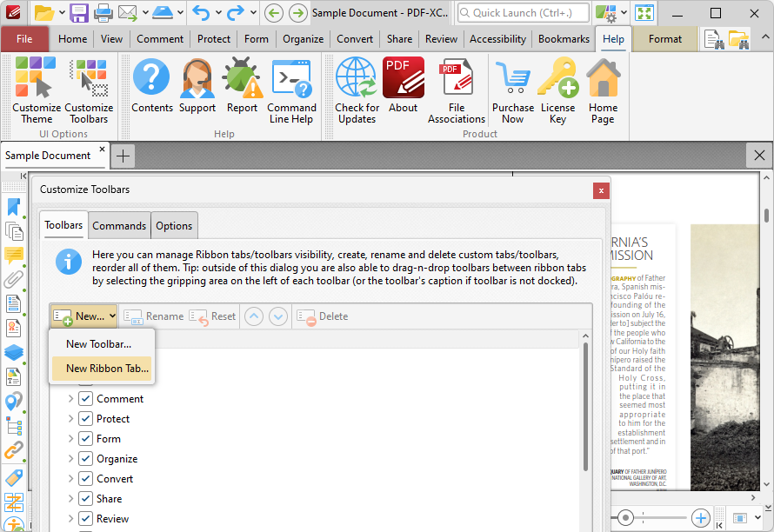The width and height of the screenshot is (774, 532).
Task: Open the Customize Theme tool
Action: coord(36,90)
